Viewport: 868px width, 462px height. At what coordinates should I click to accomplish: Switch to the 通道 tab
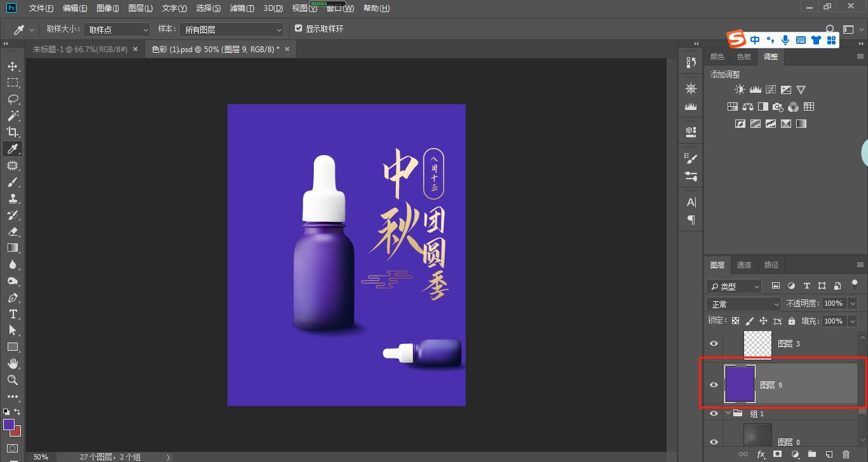point(744,264)
